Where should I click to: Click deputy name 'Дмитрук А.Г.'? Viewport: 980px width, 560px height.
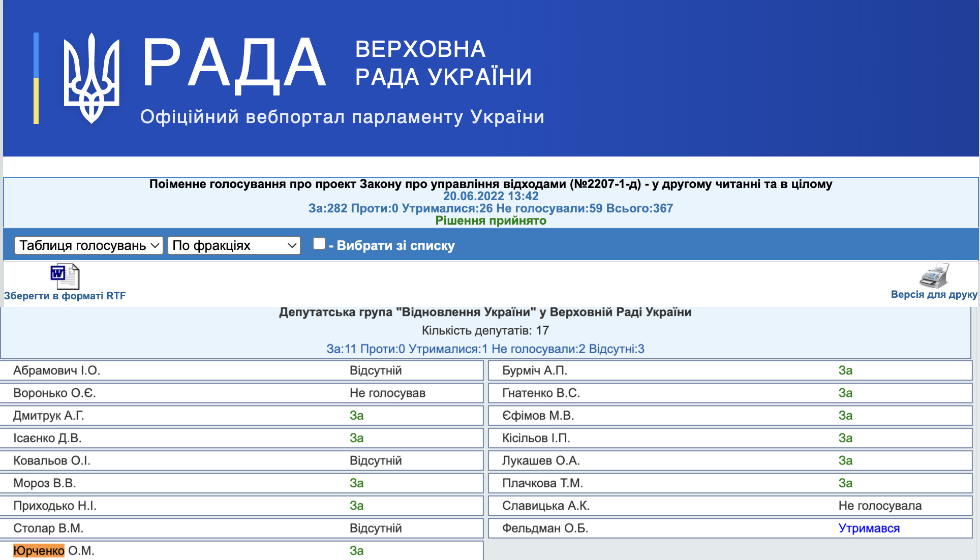point(49,416)
